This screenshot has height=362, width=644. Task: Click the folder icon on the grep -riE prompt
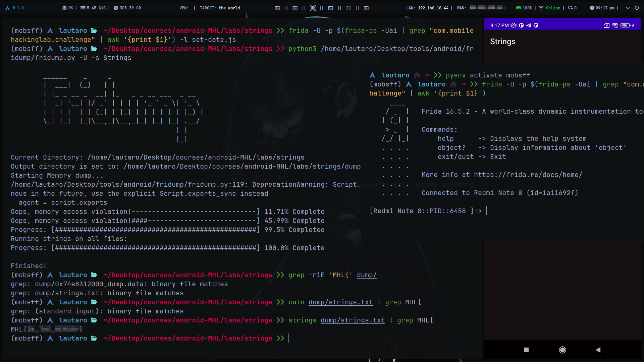94,275
